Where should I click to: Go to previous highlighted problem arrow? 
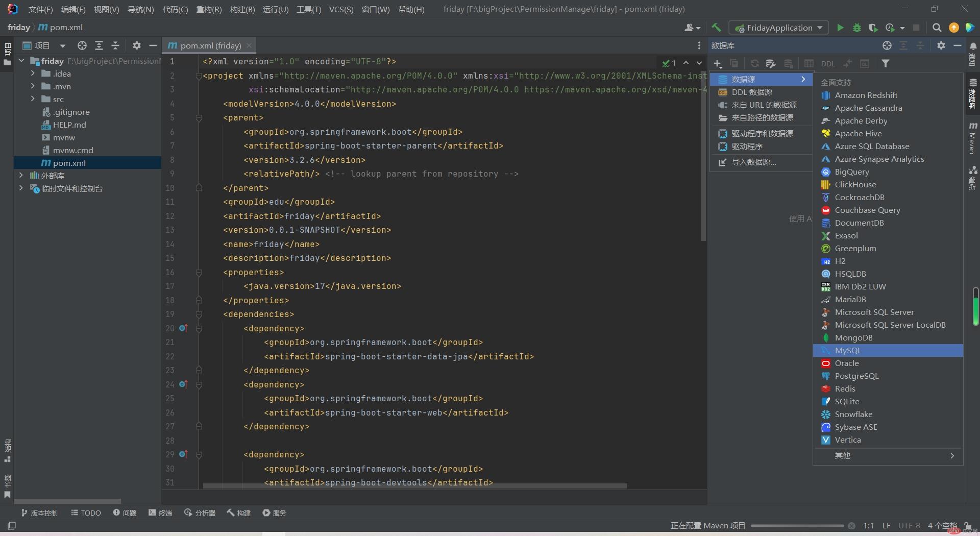(686, 63)
